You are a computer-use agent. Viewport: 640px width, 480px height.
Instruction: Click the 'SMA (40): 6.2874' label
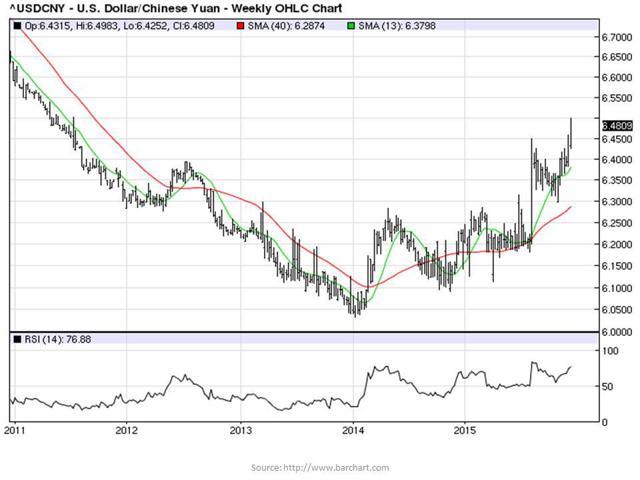(x=286, y=26)
